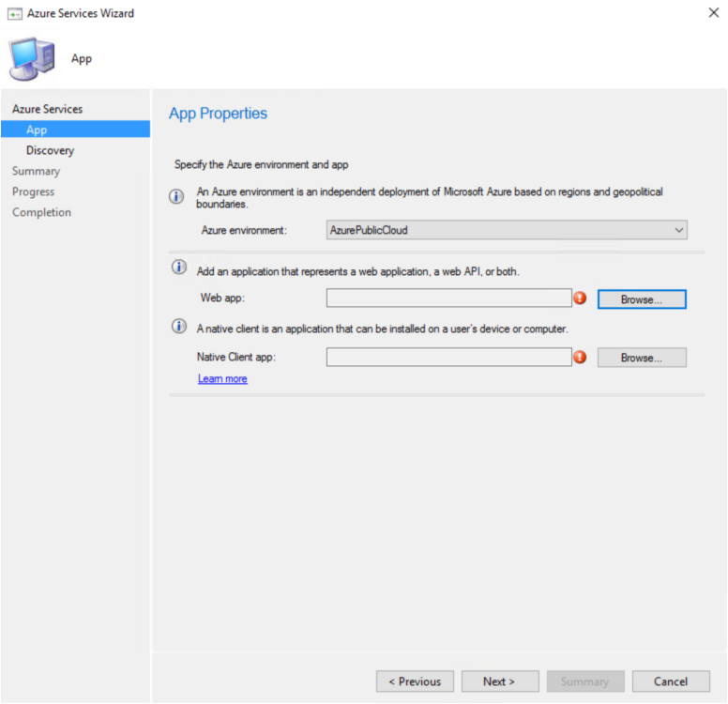Click the wizard icon in the title bar
The height and width of the screenshot is (704, 728).
(14, 14)
